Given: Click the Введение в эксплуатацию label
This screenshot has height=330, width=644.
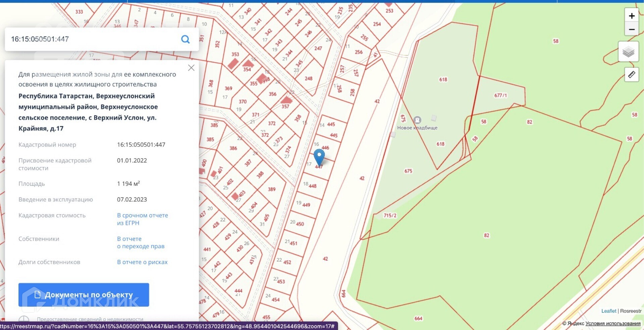Looking at the screenshot, I should (x=56, y=200).
